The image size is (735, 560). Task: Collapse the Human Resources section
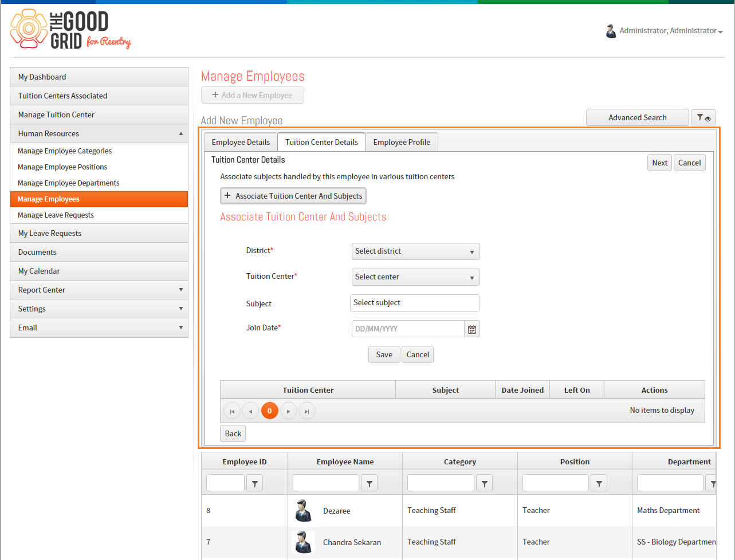pos(99,133)
